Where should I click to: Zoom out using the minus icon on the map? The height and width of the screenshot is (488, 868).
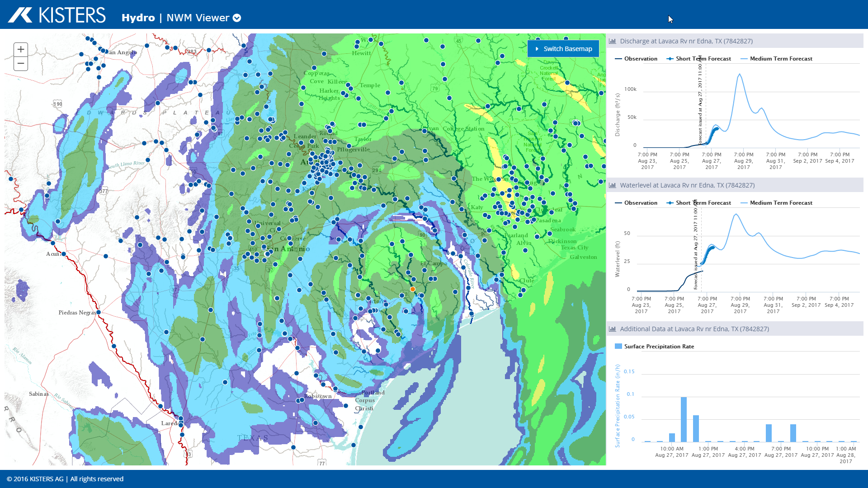[20, 64]
